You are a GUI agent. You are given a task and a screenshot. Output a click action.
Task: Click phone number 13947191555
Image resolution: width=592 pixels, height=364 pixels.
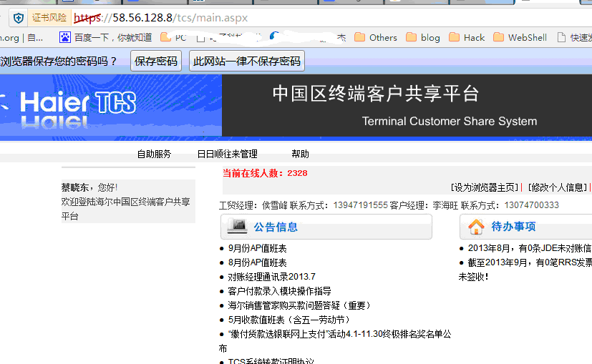click(361, 205)
